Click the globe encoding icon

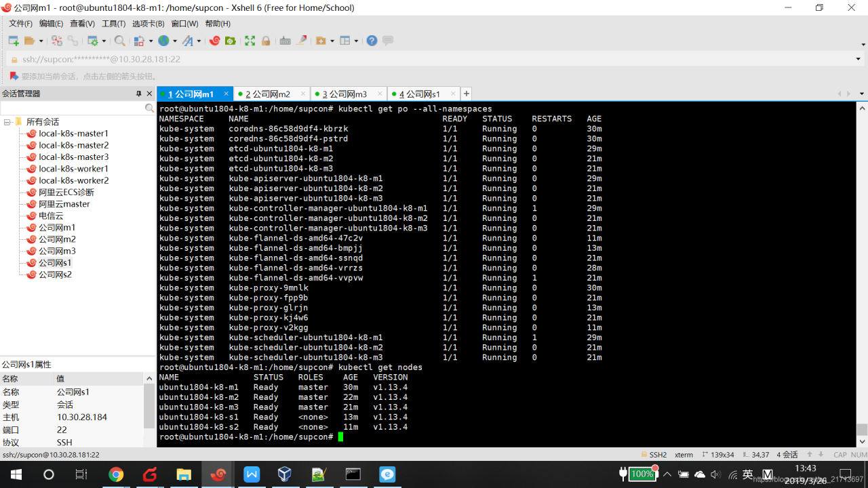tap(163, 41)
